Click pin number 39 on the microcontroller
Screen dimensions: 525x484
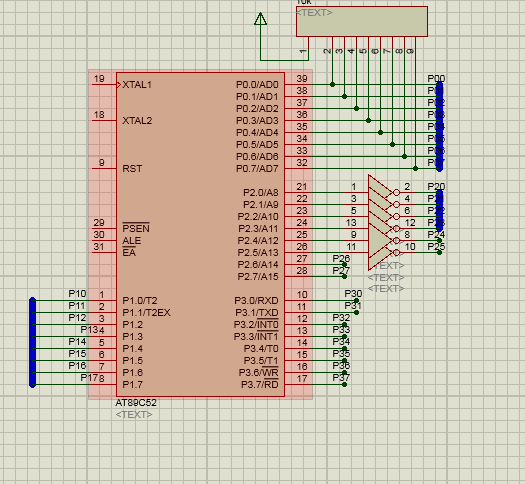click(302, 79)
